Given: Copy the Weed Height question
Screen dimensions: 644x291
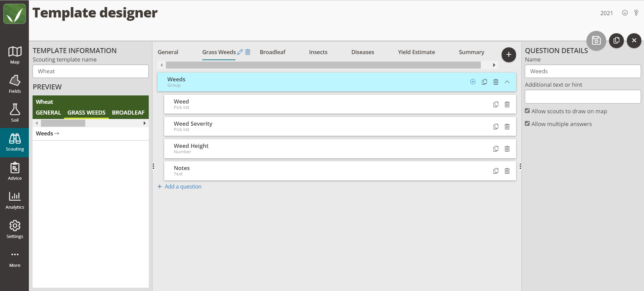Looking at the screenshot, I should pos(496,149).
